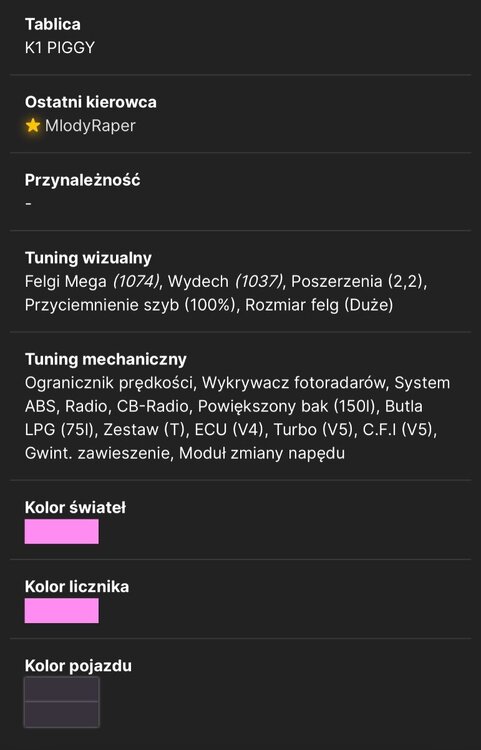Screen dimensions: 481x750
Task: Click the lower Kolor pojazdu dark swatch
Action: point(62,714)
